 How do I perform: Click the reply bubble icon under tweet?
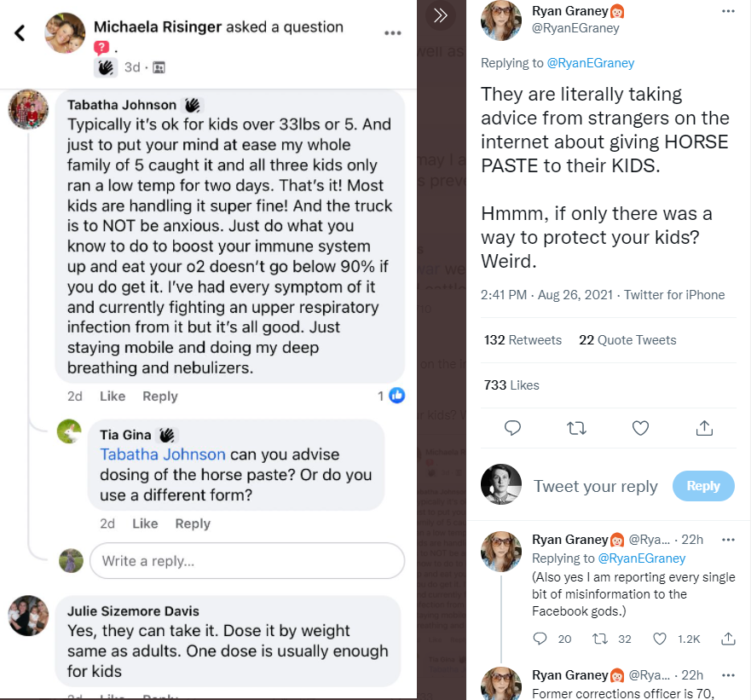click(x=512, y=427)
